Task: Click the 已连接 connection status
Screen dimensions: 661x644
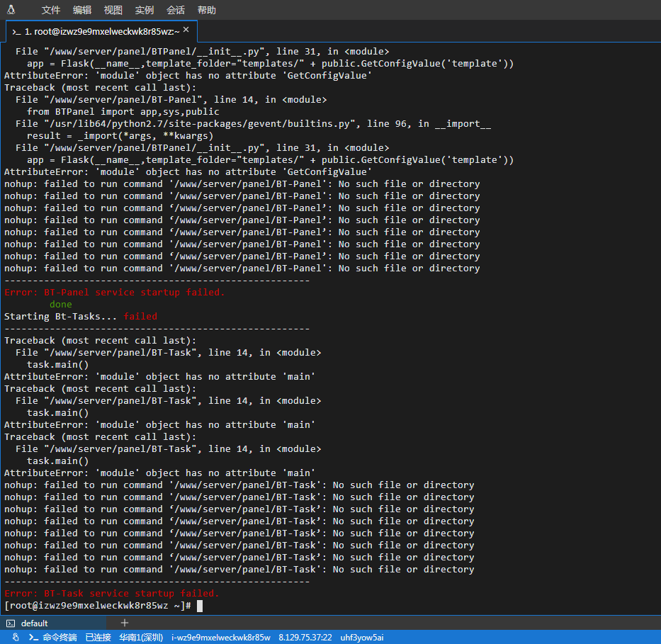Action: point(98,638)
